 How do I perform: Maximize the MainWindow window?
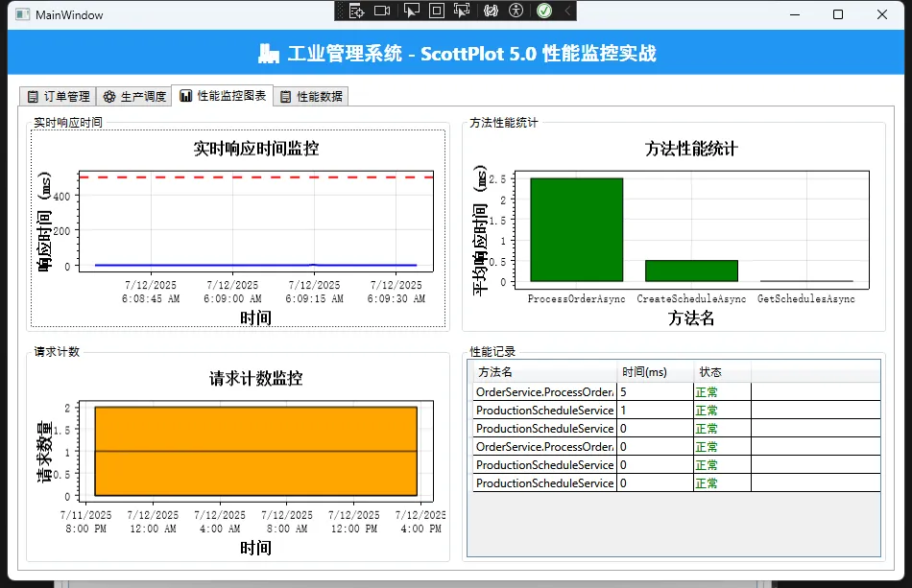click(838, 14)
